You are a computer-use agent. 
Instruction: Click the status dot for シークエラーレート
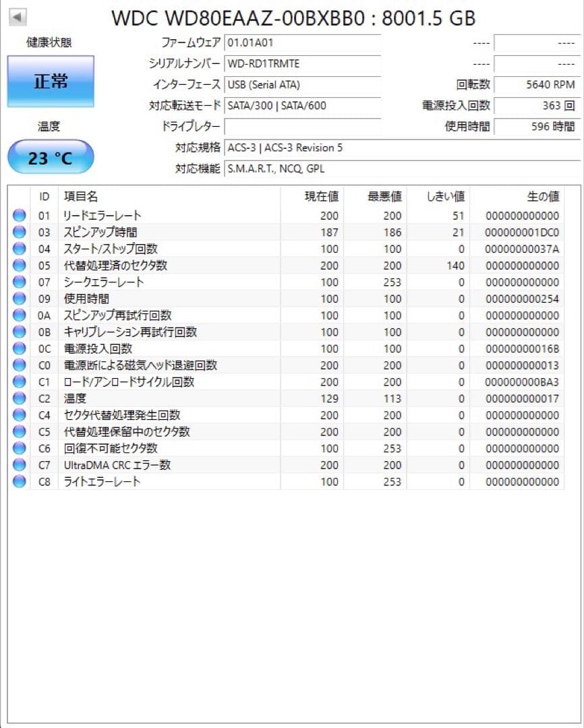point(20,282)
